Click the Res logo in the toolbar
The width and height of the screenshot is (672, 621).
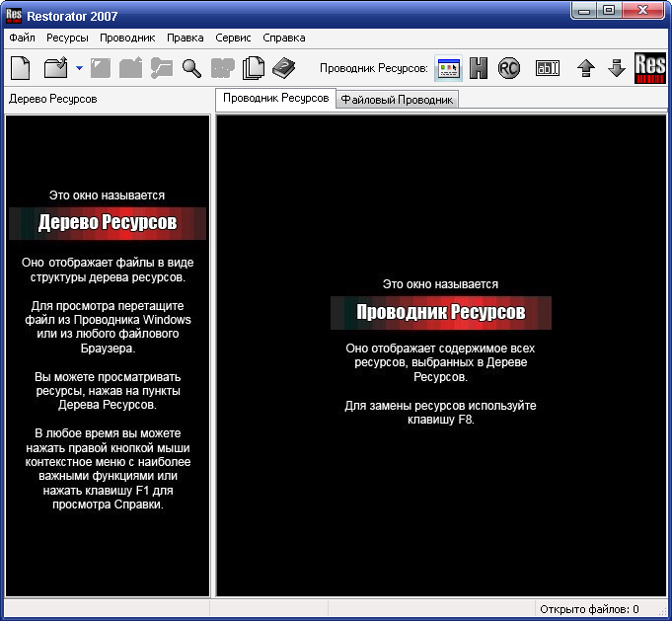tap(650, 68)
